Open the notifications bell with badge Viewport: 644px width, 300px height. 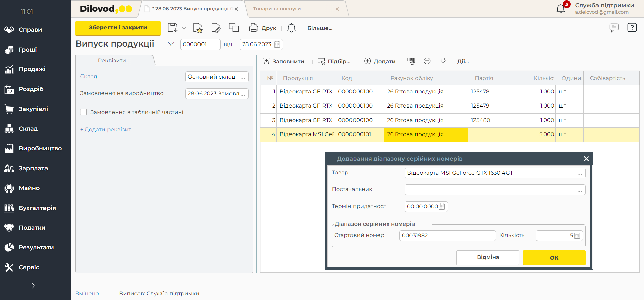pyautogui.click(x=561, y=8)
